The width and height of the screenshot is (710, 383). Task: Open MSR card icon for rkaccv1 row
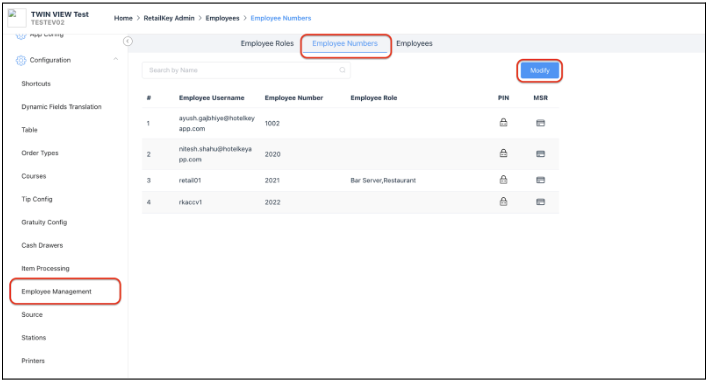540,202
